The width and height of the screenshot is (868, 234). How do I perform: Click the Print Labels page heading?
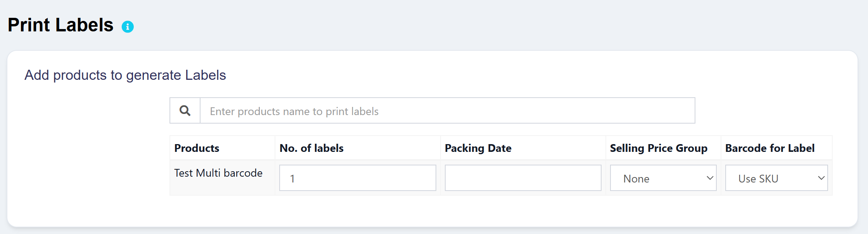click(x=60, y=25)
